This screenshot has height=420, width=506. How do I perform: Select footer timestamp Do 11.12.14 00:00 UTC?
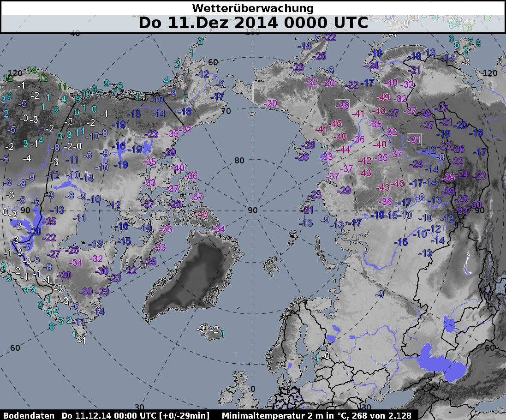109,415
